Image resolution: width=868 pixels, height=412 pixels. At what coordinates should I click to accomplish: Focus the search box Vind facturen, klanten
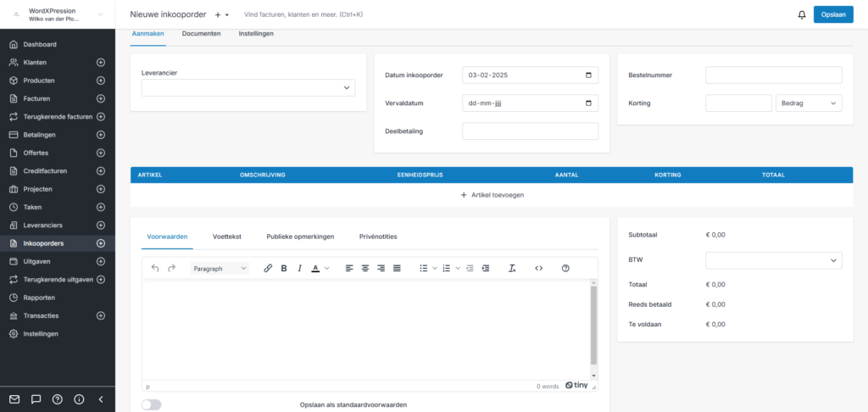(303, 14)
